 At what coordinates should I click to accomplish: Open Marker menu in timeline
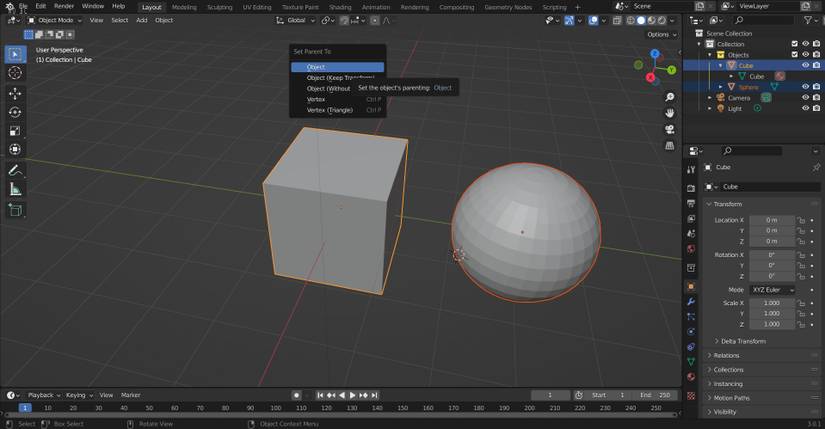pos(130,395)
